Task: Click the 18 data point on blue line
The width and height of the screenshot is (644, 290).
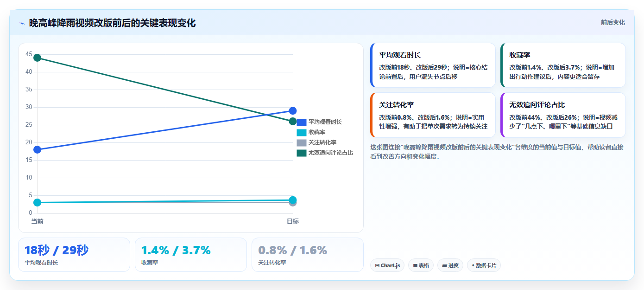Action: [x=37, y=149]
